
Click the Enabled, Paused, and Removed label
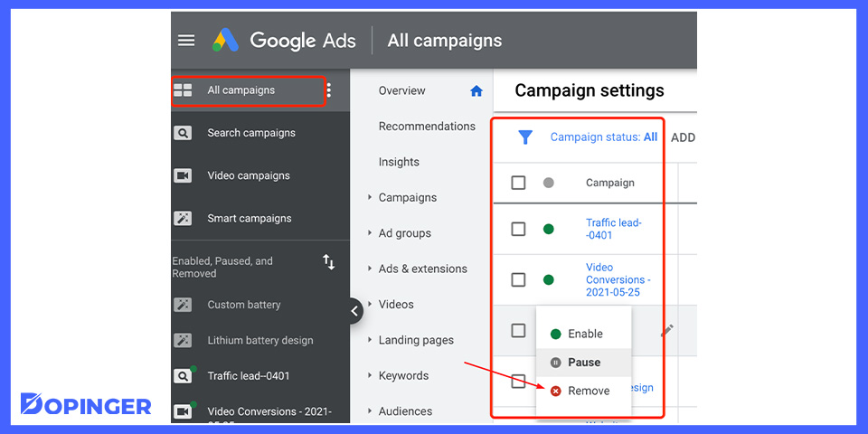coord(222,267)
